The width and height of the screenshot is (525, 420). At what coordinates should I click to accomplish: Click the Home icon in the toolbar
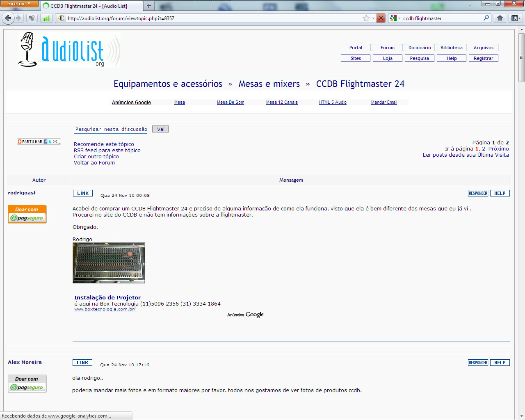click(500, 18)
